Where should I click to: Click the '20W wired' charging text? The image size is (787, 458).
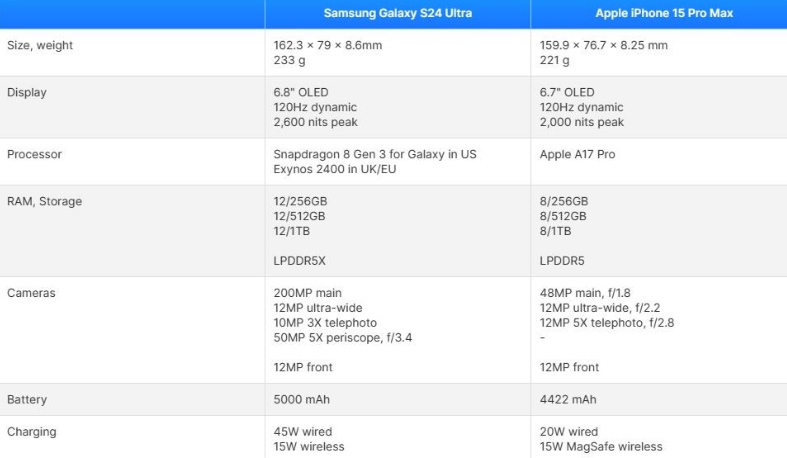[x=569, y=432]
